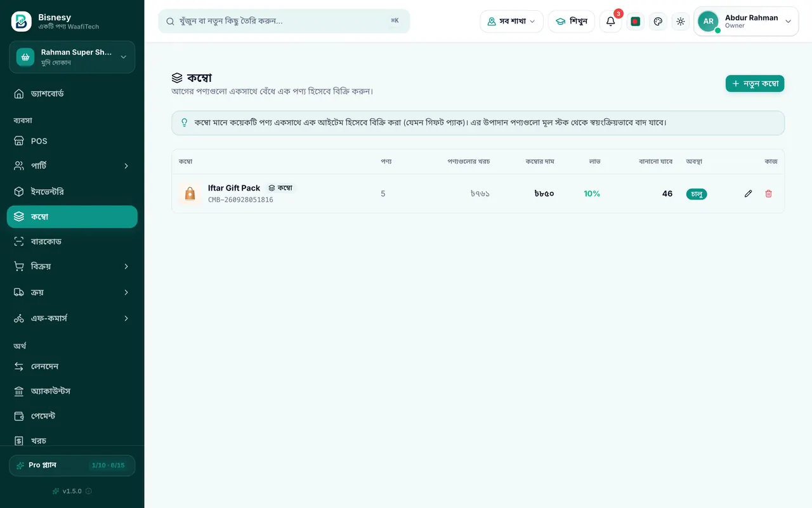
Task: Open খরচ in the sidebar
Action: [x=72, y=440]
